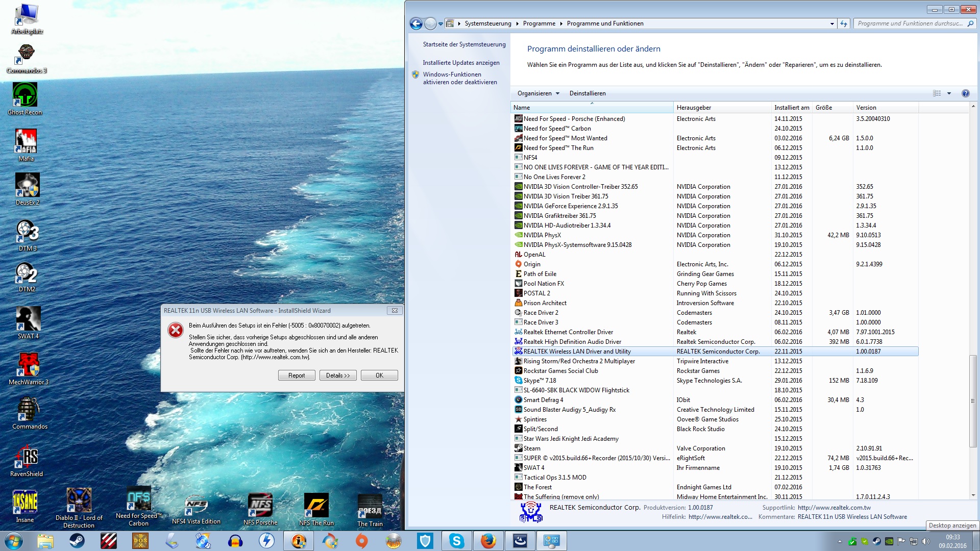Click the help question mark icon
Viewport: 980px width, 551px height.
click(965, 93)
